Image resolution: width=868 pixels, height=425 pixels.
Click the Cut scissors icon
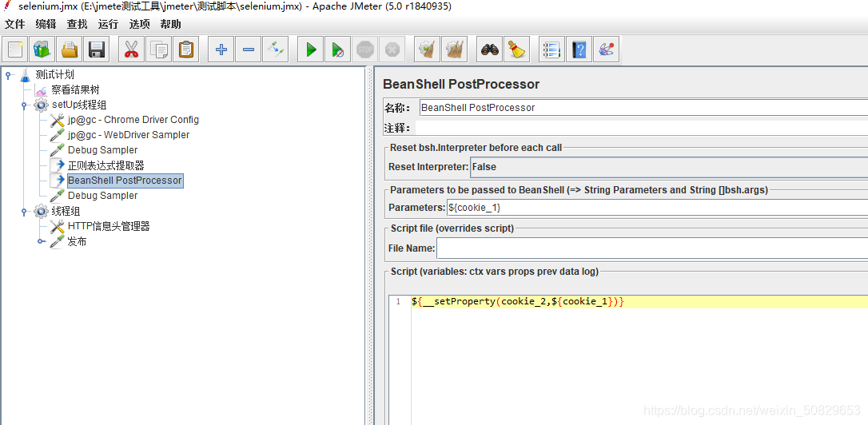[x=131, y=50]
